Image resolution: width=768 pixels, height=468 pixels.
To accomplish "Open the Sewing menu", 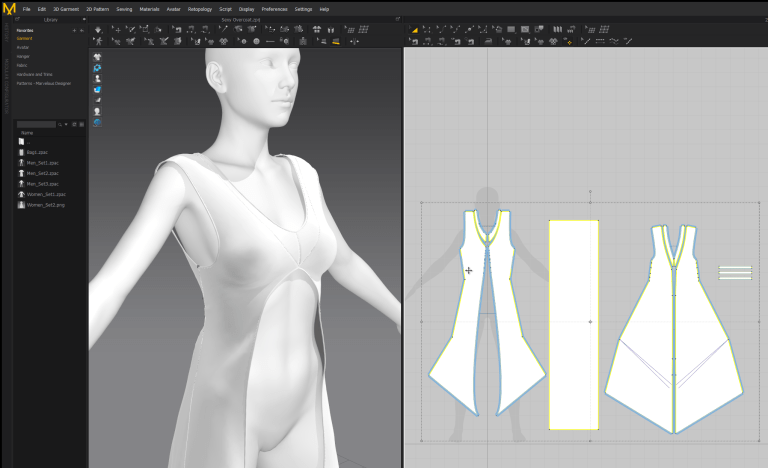I will click(x=124, y=9).
